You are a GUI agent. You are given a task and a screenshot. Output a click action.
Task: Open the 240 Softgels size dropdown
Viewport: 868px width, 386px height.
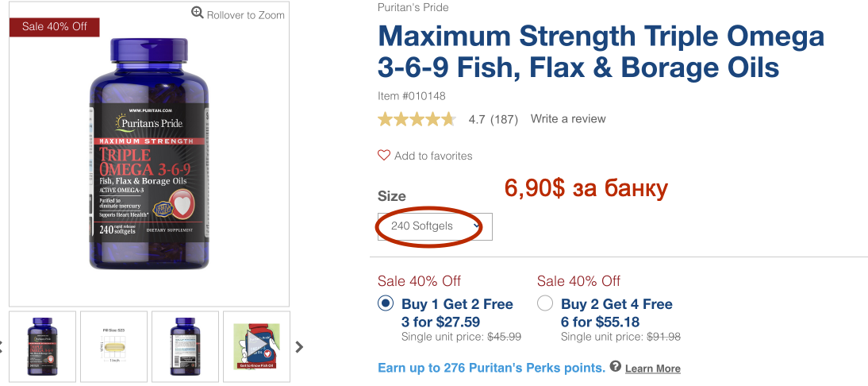(x=435, y=226)
